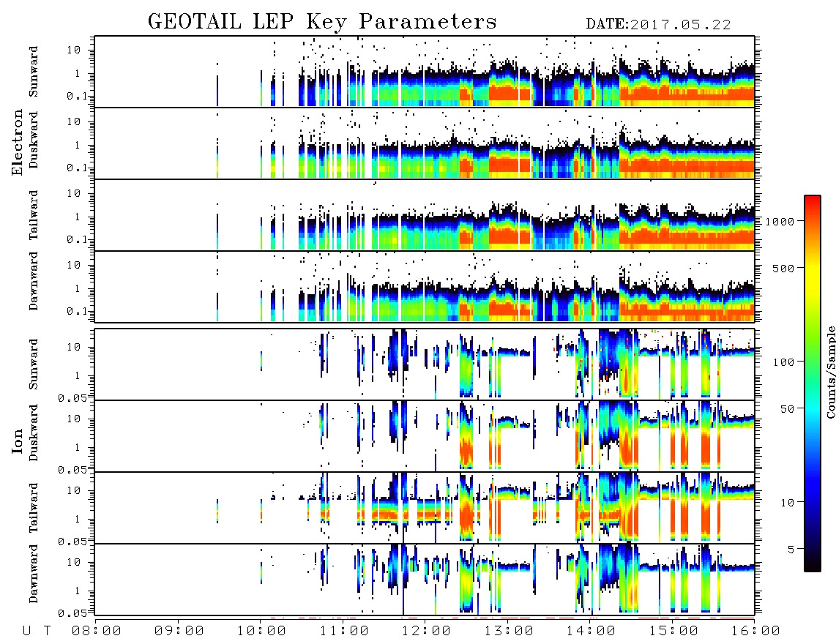Select the 15:00 time tick label
Image resolution: width=836 pixels, height=644 pixels.
(x=673, y=632)
